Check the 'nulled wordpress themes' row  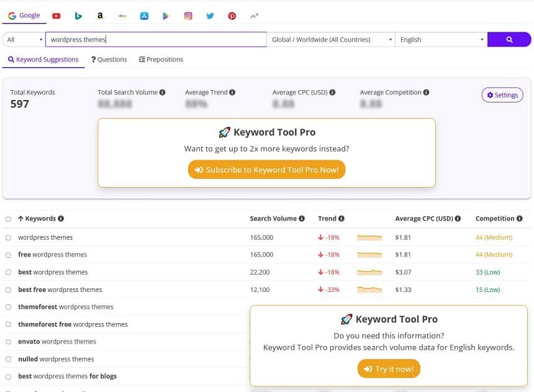click(x=8, y=359)
